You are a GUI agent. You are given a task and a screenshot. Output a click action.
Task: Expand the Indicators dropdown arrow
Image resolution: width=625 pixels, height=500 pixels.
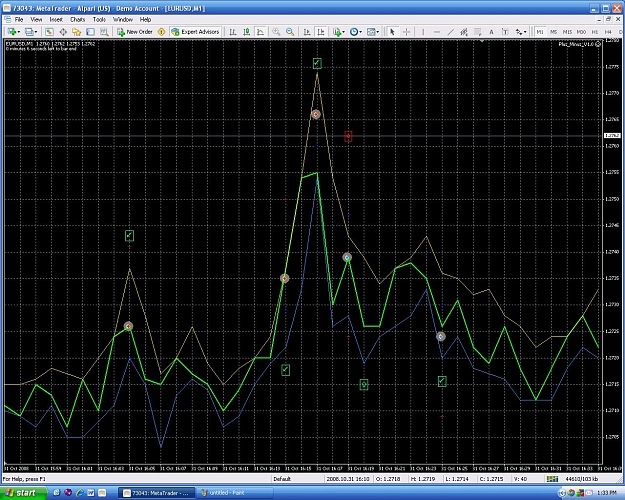344,32
